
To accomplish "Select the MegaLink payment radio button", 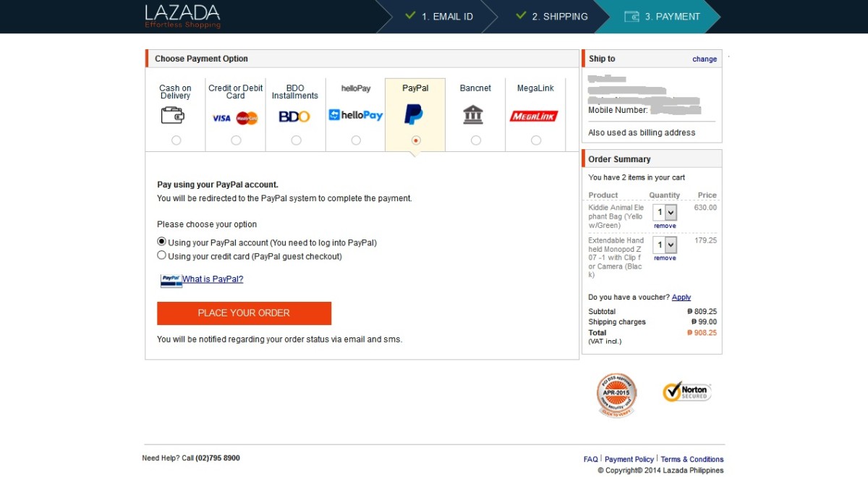I will click(x=535, y=140).
